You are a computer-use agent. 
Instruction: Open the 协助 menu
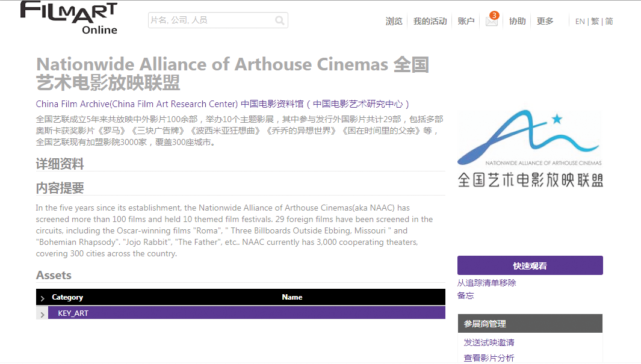click(x=517, y=21)
